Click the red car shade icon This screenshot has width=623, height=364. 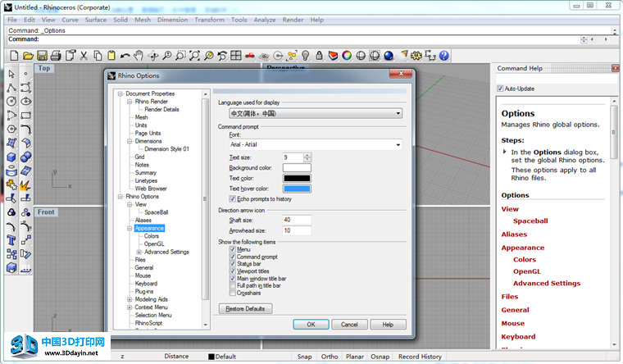point(250,56)
